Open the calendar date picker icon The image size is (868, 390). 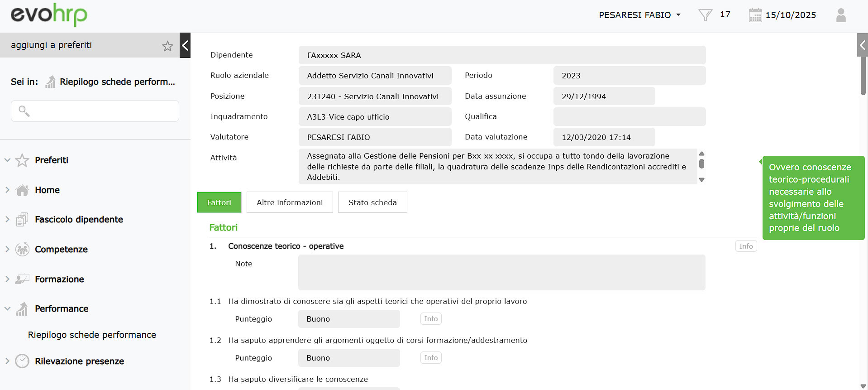(755, 15)
